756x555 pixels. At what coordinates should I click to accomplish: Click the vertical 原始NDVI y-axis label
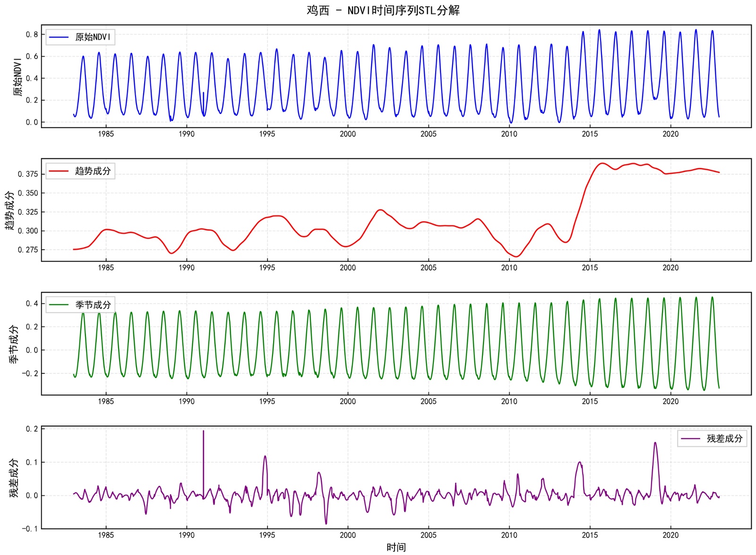click(x=17, y=77)
